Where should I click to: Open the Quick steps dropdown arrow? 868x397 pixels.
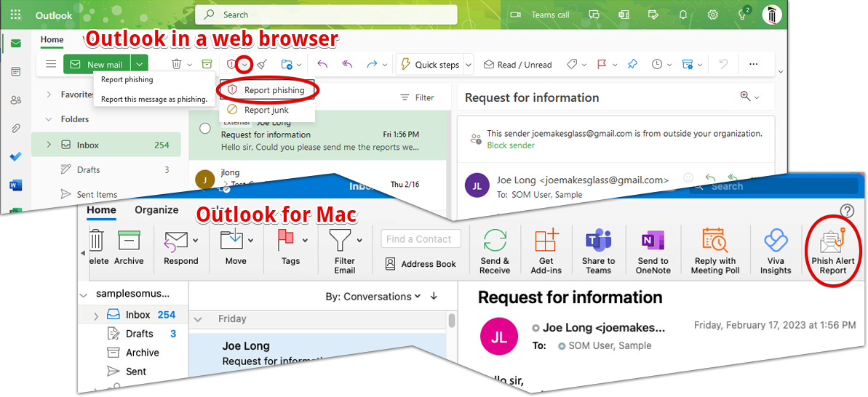tap(468, 65)
